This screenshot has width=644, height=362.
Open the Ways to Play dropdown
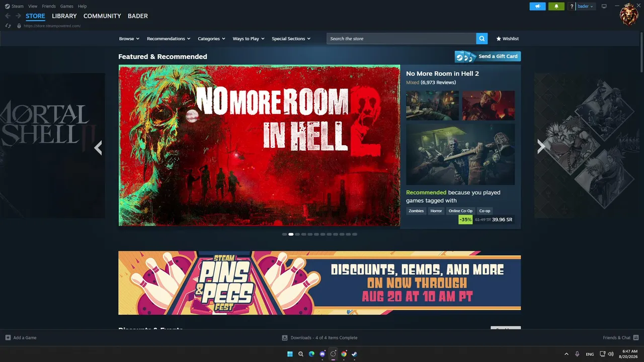point(249,39)
